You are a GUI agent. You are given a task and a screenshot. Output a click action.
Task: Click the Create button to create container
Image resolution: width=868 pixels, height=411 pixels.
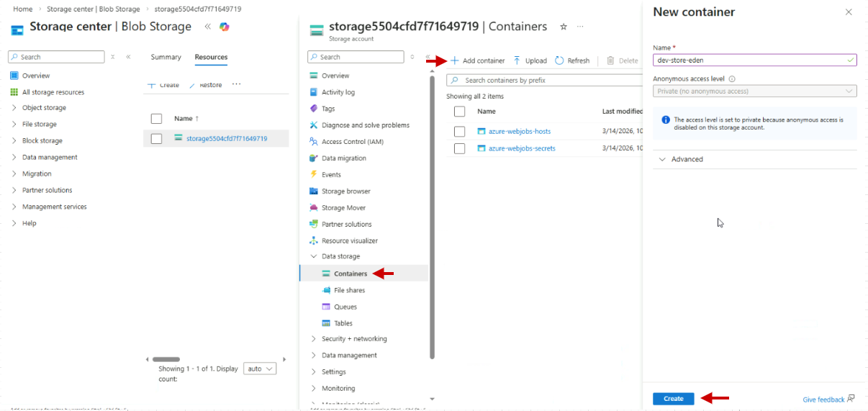point(673,399)
